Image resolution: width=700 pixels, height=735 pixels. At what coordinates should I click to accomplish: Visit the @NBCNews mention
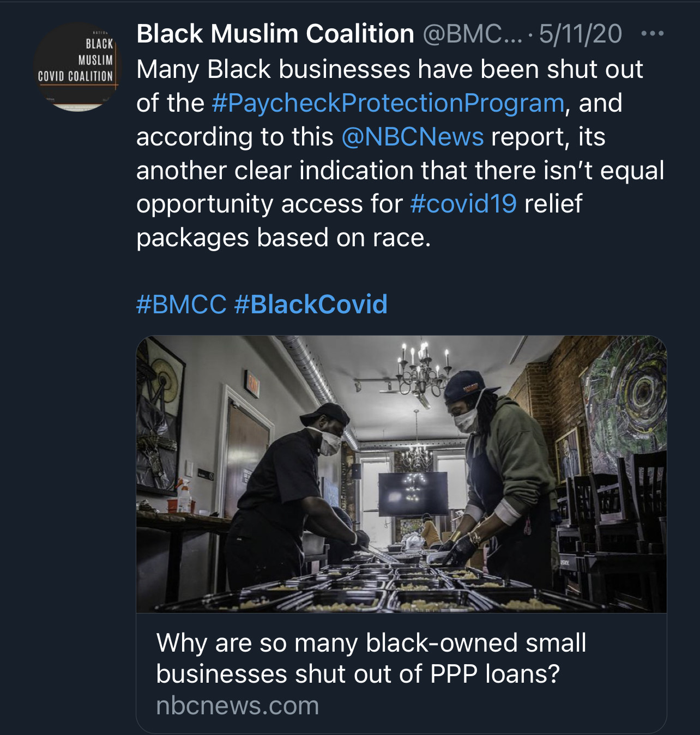412,137
